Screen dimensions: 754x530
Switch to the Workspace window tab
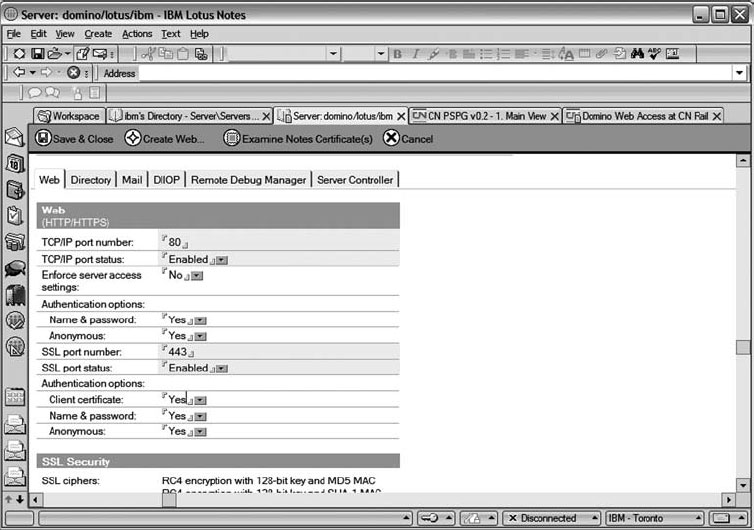click(x=69, y=116)
